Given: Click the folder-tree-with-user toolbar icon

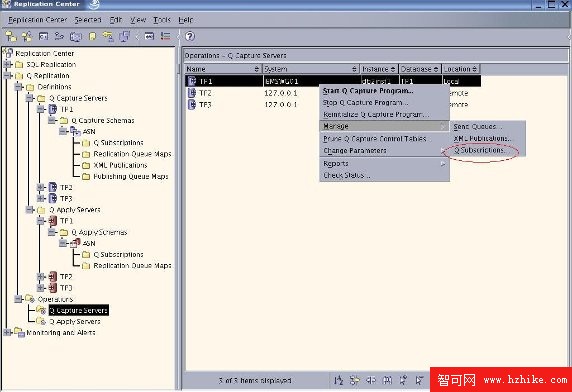Looking at the screenshot, I should click(x=27, y=36).
